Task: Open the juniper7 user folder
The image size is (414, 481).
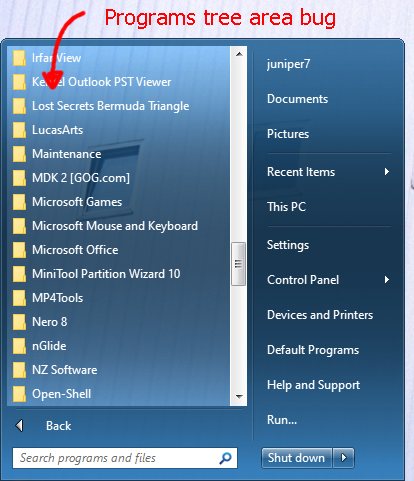Action: click(x=289, y=64)
